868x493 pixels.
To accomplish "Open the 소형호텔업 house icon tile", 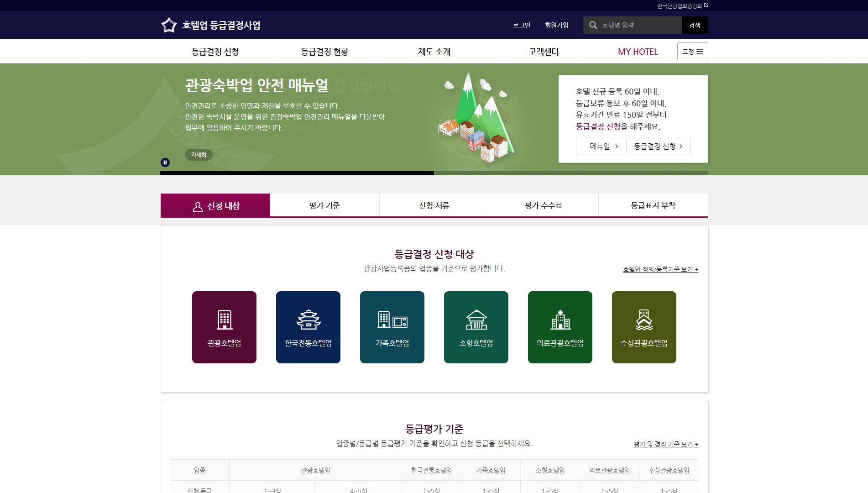I will 476,327.
